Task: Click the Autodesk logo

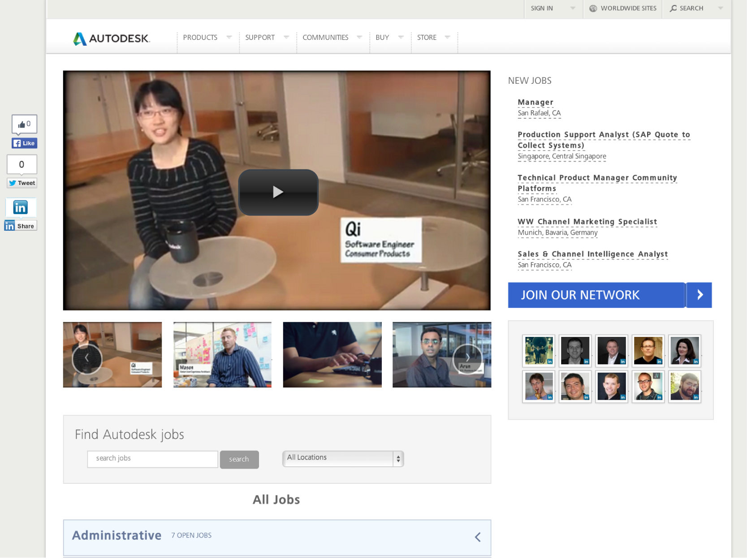Action: tap(111, 39)
